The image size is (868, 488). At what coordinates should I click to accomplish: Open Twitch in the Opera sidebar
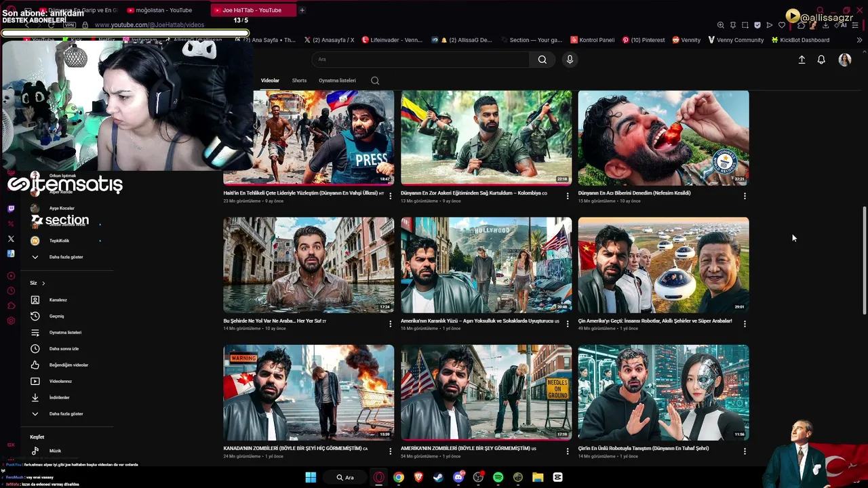[x=11, y=209]
